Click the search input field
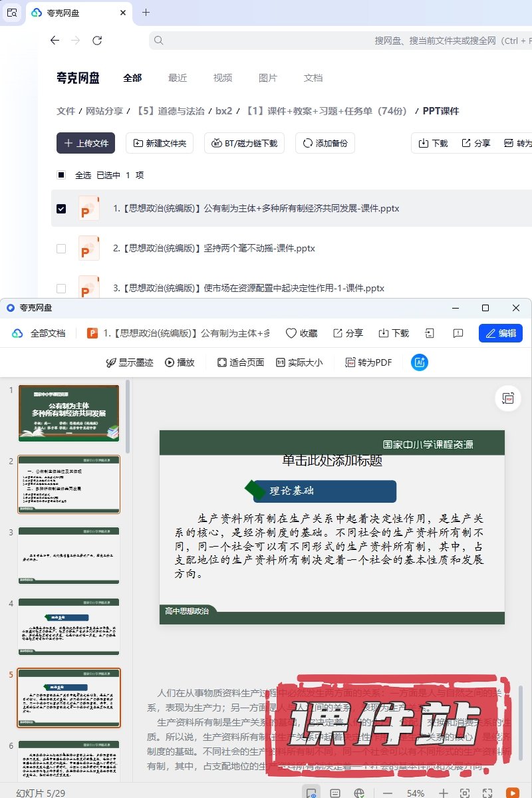This screenshot has height=798, width=532. pyautogui.click(x=332, y=41)
